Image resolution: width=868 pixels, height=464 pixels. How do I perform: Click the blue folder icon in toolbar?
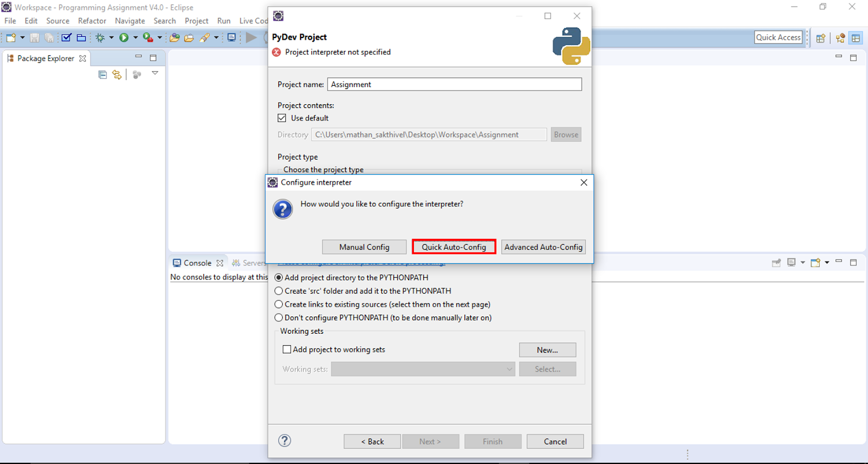[x=81, y=37]
